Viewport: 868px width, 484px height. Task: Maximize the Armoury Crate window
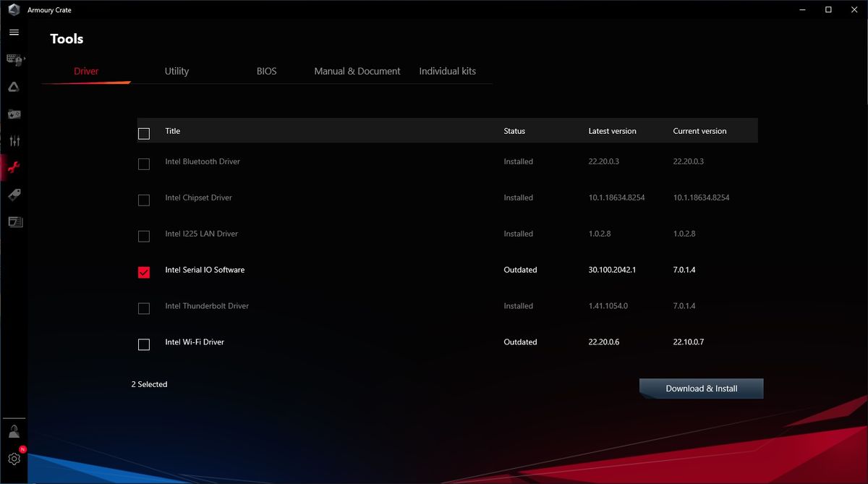click(828, 9)
